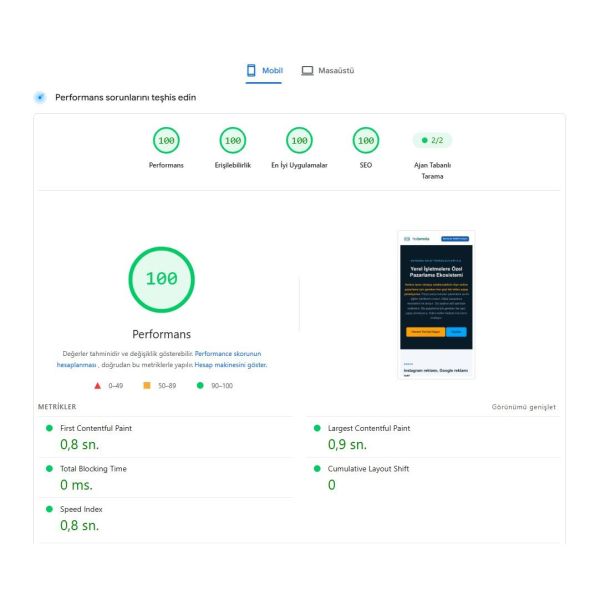
Task: Open the SEO 100 score gauge
Action: click(x=366, y=140)
